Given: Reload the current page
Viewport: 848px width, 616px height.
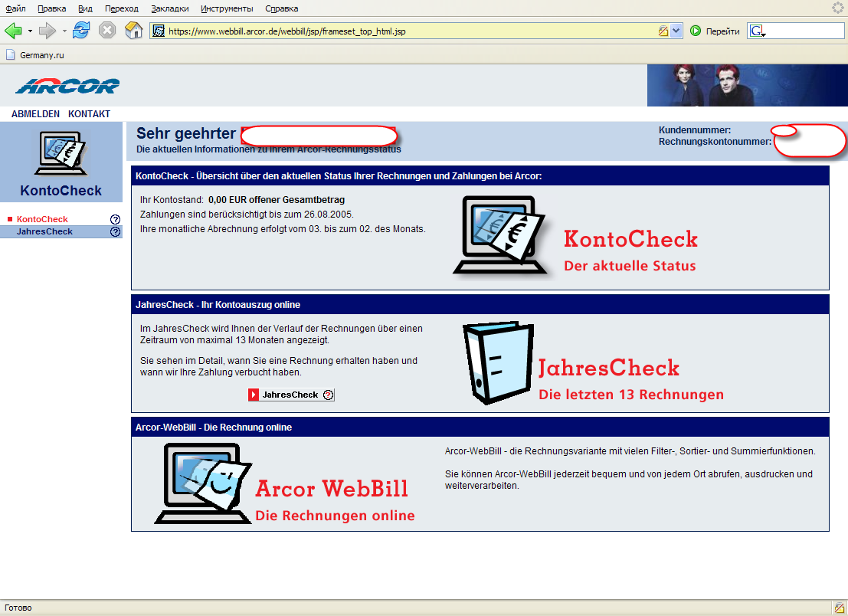Looking at the screenshot, I should (81, 31).
